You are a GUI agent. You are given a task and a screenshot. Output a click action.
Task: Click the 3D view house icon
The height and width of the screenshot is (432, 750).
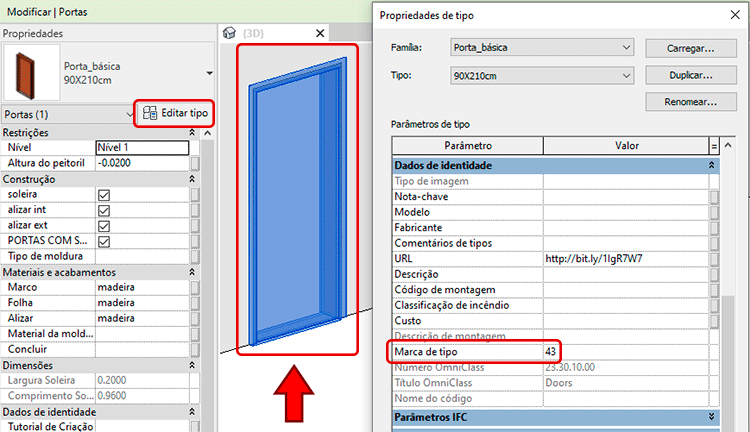tap(230, 33)
